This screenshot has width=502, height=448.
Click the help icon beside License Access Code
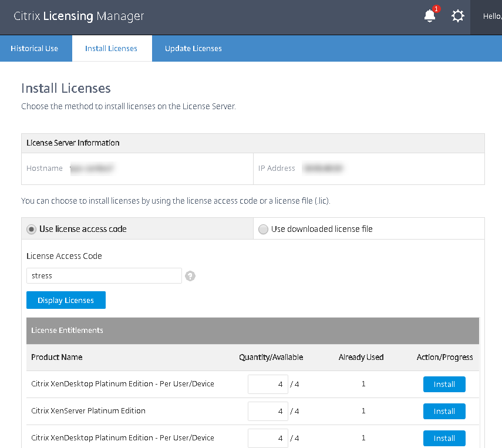pyautogui.click(x=190, y=276)
